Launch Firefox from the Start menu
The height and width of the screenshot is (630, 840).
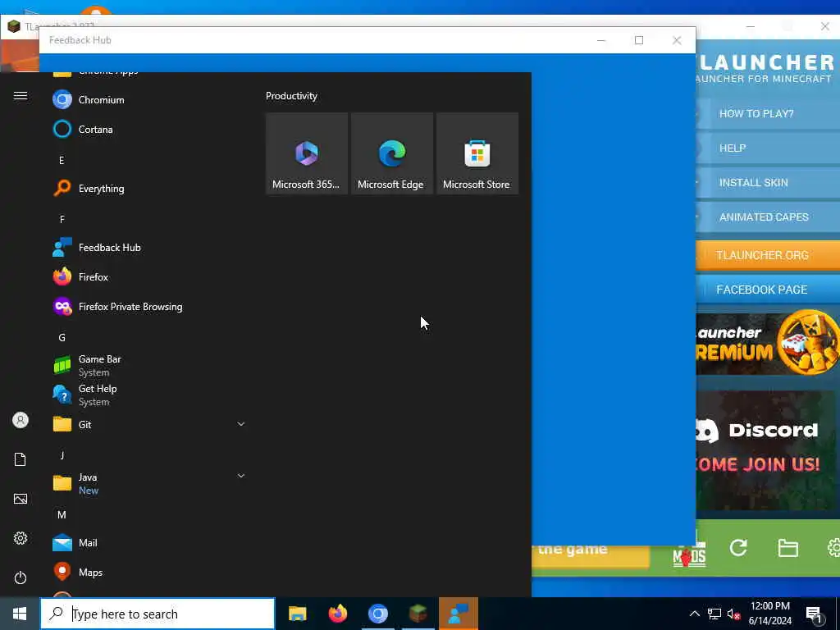click(x=148, y=277)
